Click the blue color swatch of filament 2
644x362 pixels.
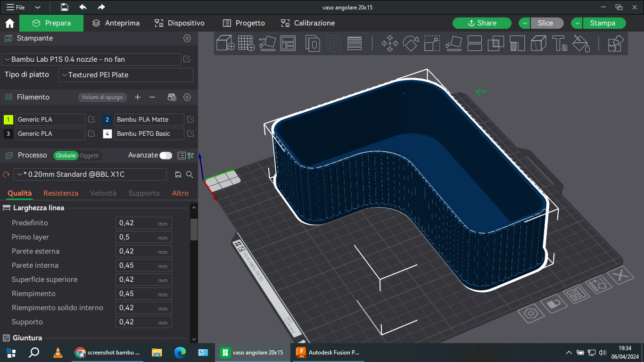point(107,120)
